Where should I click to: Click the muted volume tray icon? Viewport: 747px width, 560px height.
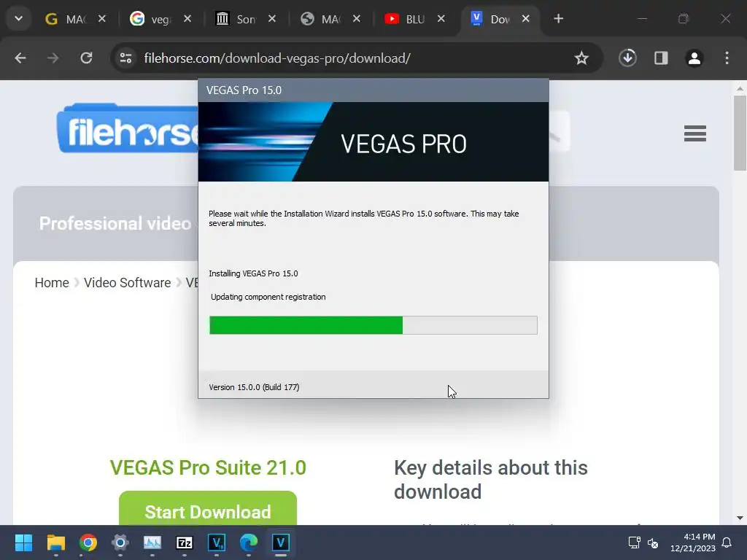tap(653, 542)
